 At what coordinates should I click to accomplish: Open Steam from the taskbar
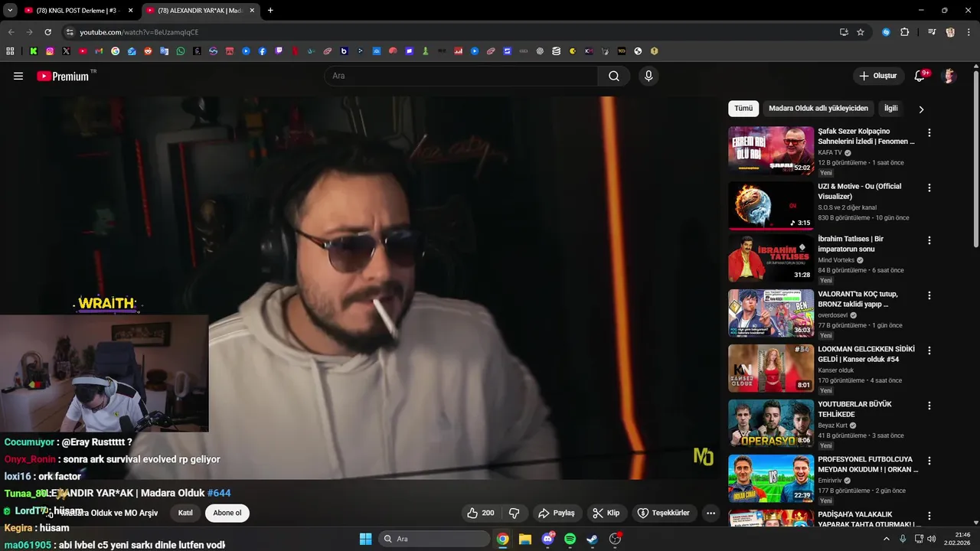point(592,539)
